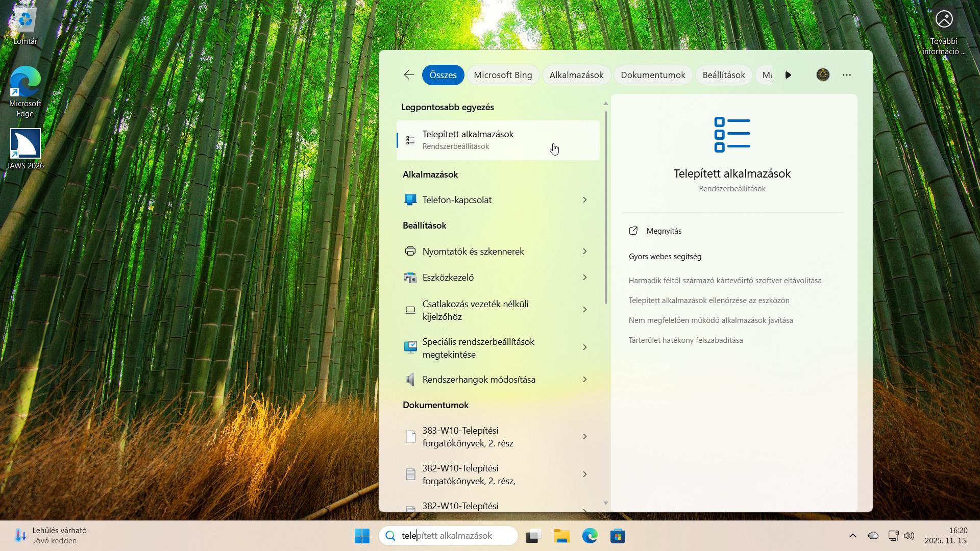Show hidden system tray icons chevron
The image size is (980, 551).
click(852, 536)
